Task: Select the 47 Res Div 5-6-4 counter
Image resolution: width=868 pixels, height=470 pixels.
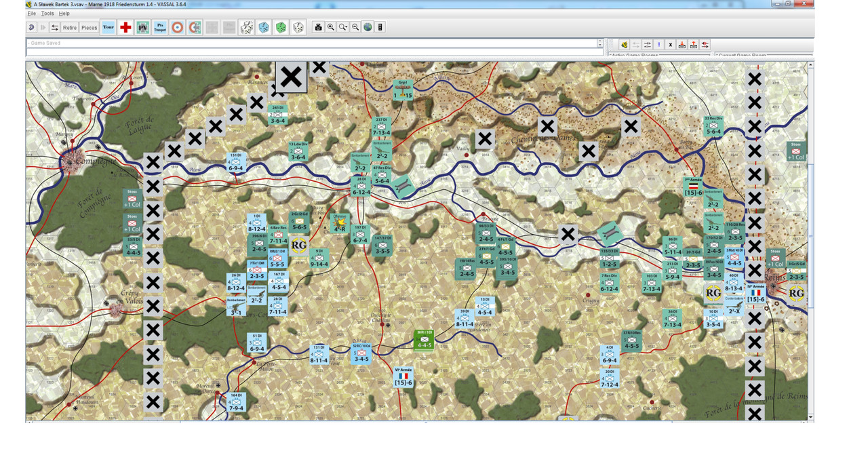Action: tap(382, 174)
